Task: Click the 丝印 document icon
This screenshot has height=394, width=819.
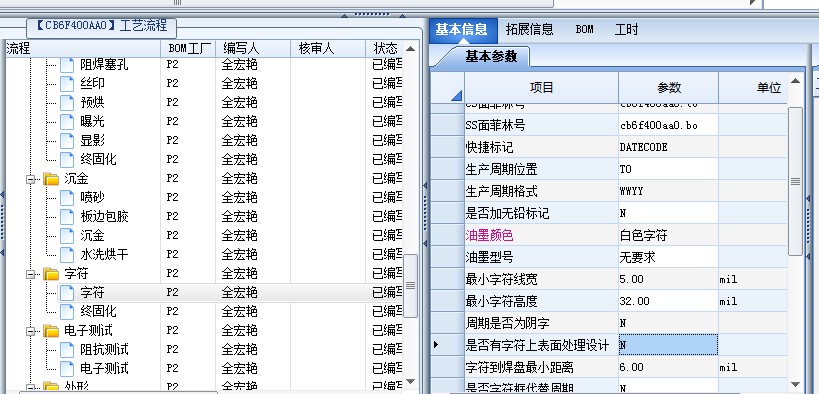Action: coord(67,84)
